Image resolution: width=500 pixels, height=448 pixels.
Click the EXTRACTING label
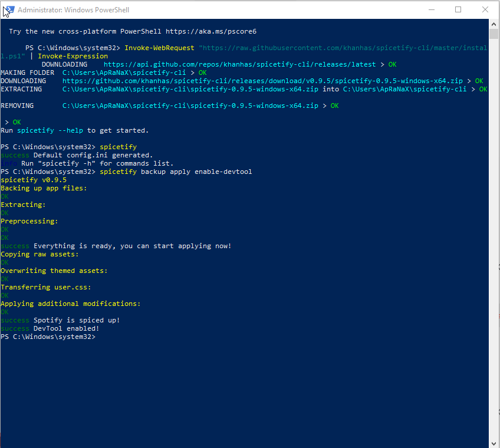coord(21,89)
